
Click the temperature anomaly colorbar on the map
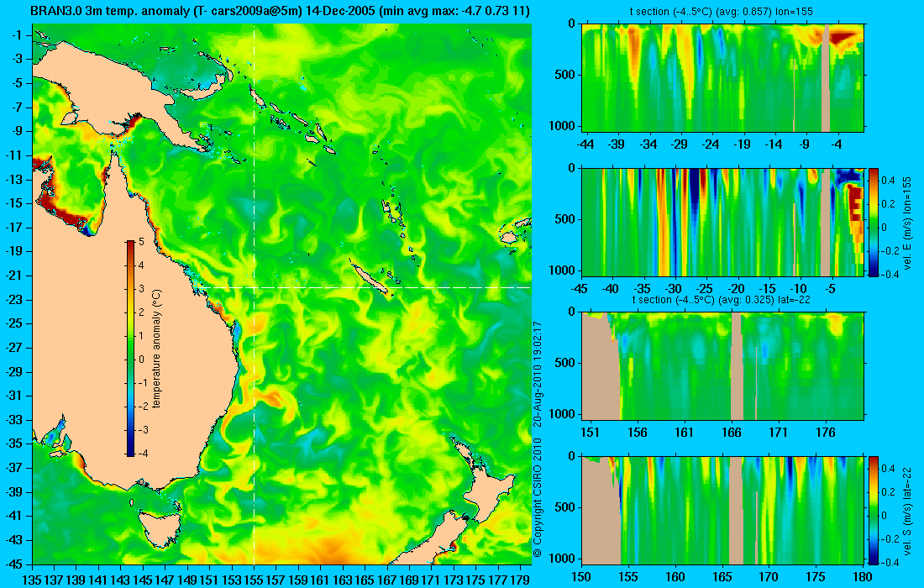click(130, 348)
